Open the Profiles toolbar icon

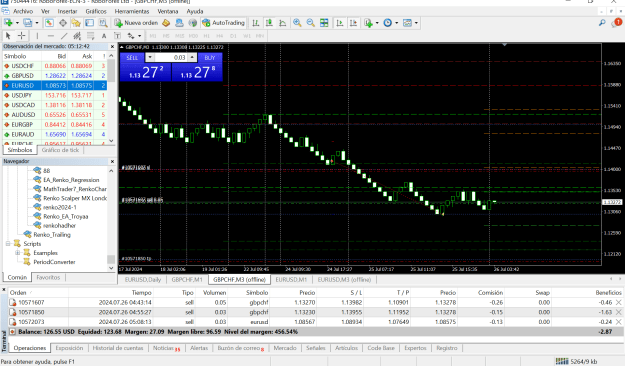pos(27,23)
